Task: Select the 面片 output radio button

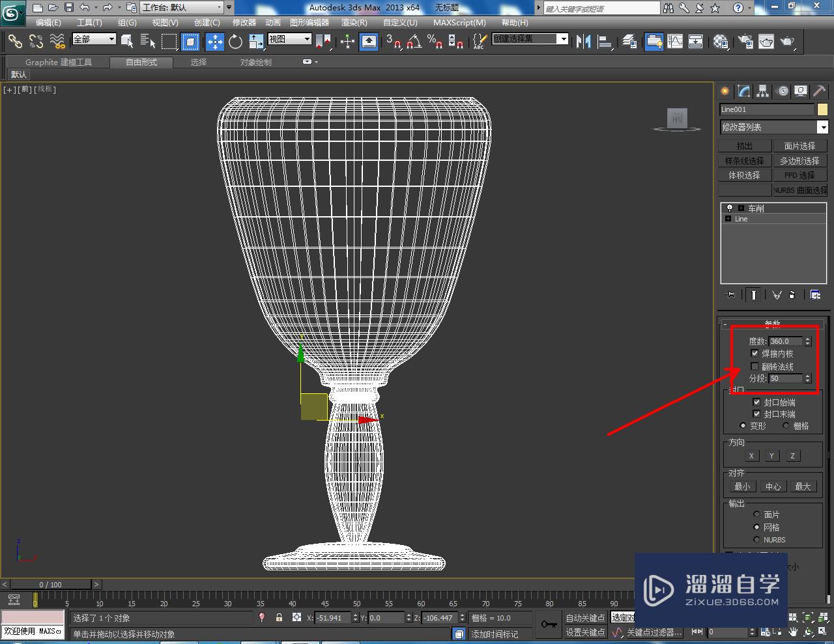Action: 756,514
